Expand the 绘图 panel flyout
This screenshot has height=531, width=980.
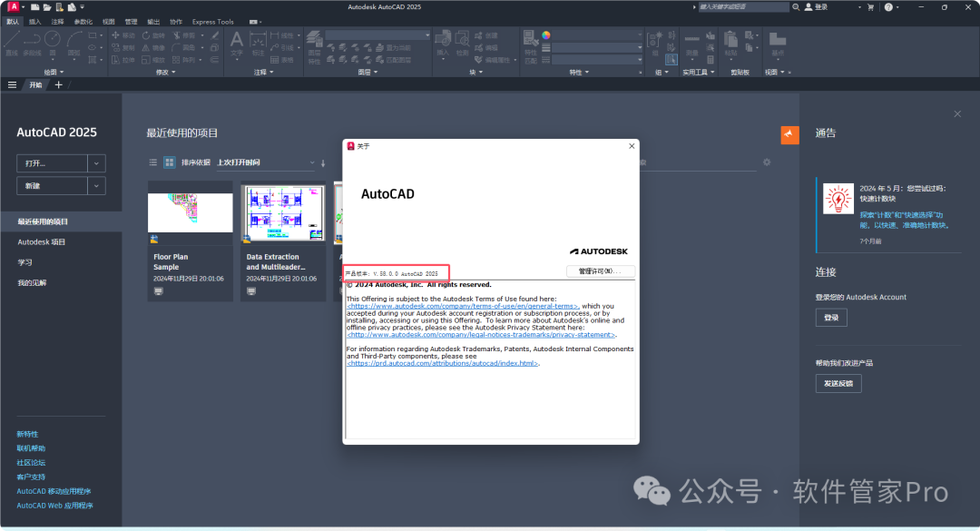[54, 72]
